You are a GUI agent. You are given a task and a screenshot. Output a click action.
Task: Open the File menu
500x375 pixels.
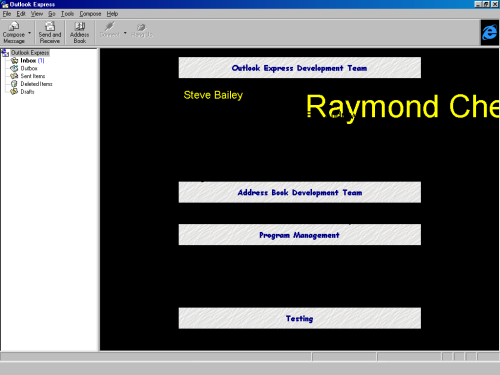point(7,14)
